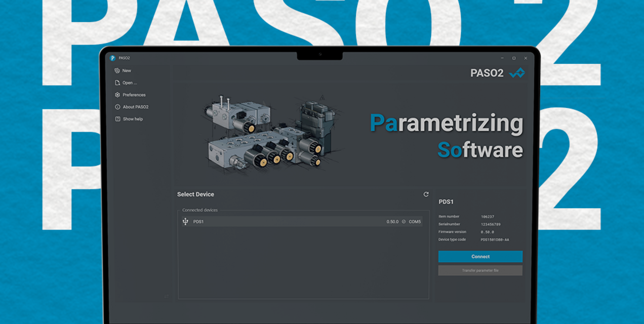Click the blue logo beside PASO2 heading

[x=517, y=73]
